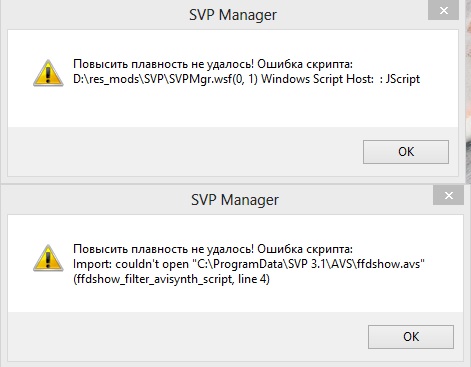The height and width of the screenshot is (367, 471).
Task: Click the "ffdshow_filter_avisynth_script, line 4" text
Action: tap(171, 279)
